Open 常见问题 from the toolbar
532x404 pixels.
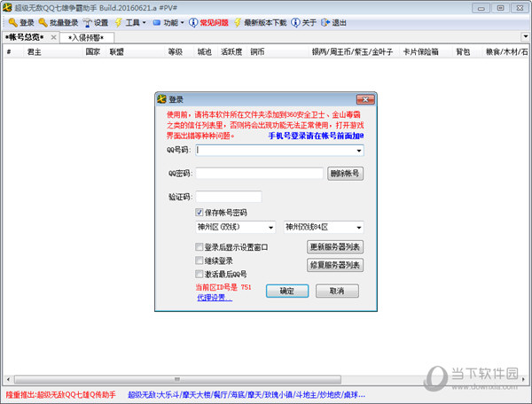214,23
